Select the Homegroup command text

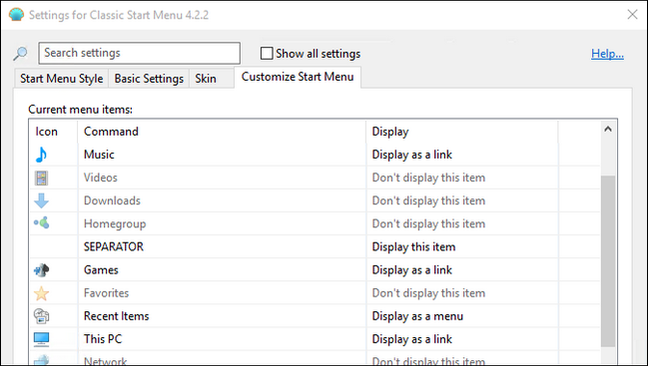pos(115,224)
